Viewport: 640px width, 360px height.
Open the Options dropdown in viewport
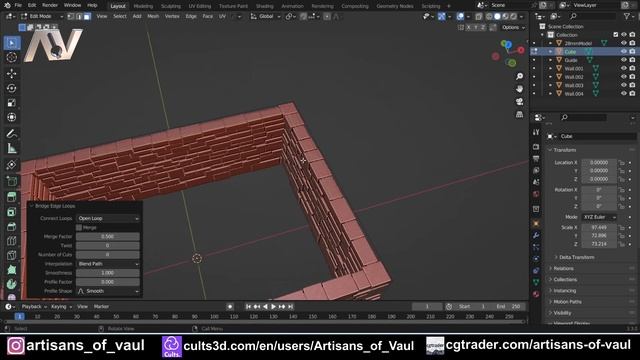[513, 27]
